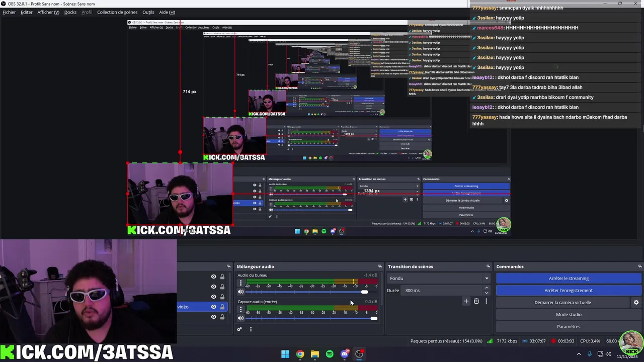This screenshot has height=362, width=644.
Task: Toggle visibility eye of third source row
Action: coord(213,297)
